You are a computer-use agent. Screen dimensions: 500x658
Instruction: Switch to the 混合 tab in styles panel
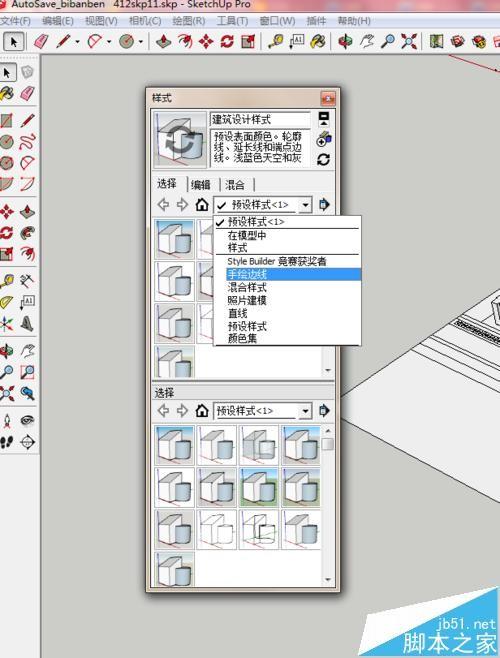pyautogui.click(x=235, y=185)
